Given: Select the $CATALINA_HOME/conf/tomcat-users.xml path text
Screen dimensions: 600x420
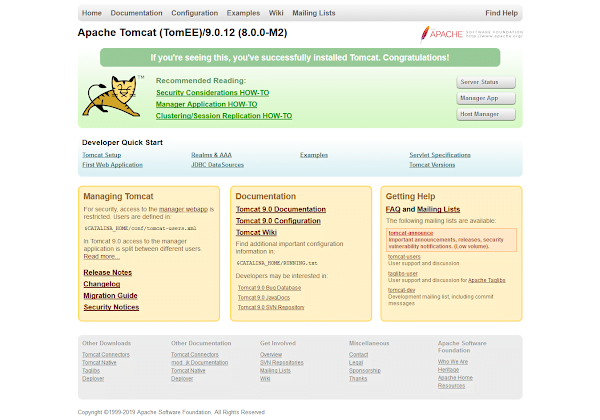Looking at the screenshot, I should pos(140,228).
